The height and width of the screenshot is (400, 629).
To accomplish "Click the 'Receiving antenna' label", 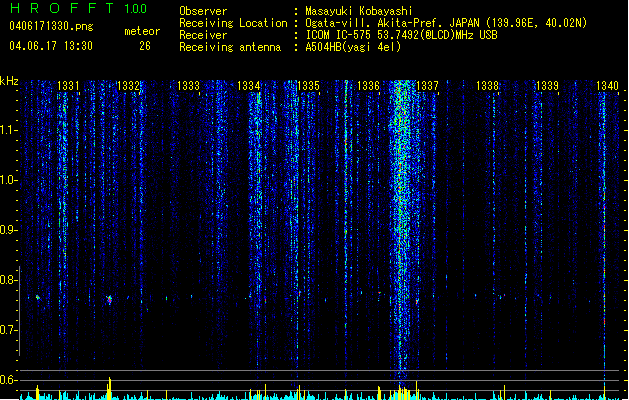I will click(x=230, y=47).
